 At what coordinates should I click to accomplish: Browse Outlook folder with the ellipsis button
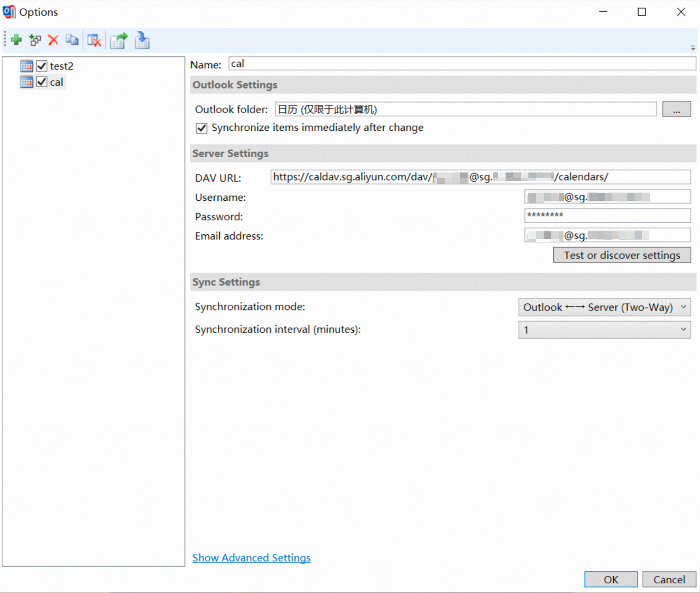tap(677, 109)
